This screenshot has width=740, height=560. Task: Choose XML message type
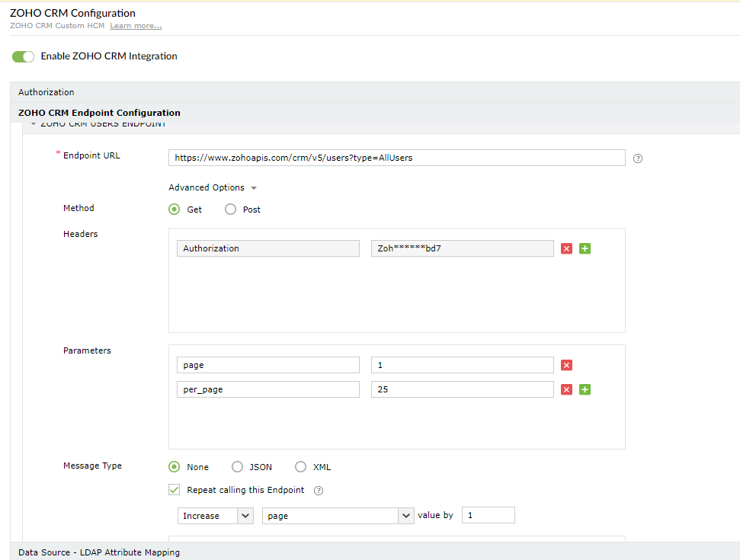pyautogui.click(x=301, y=467)
